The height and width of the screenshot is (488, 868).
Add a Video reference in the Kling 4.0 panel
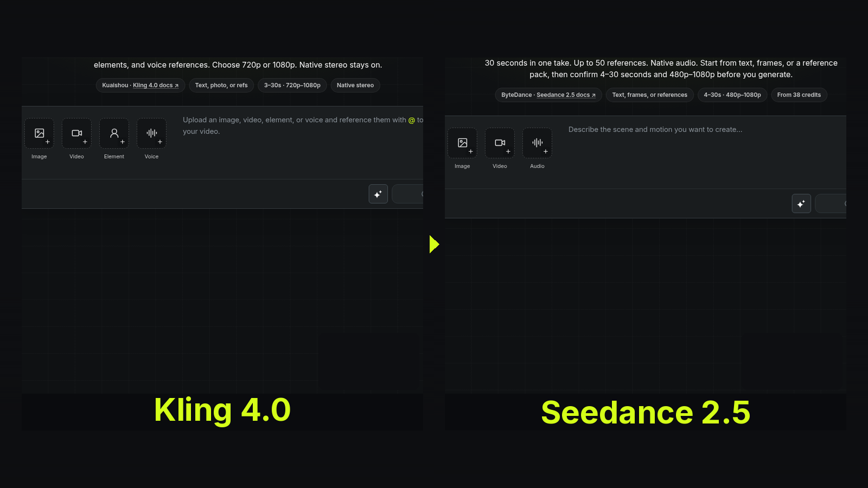pos(76,133)
